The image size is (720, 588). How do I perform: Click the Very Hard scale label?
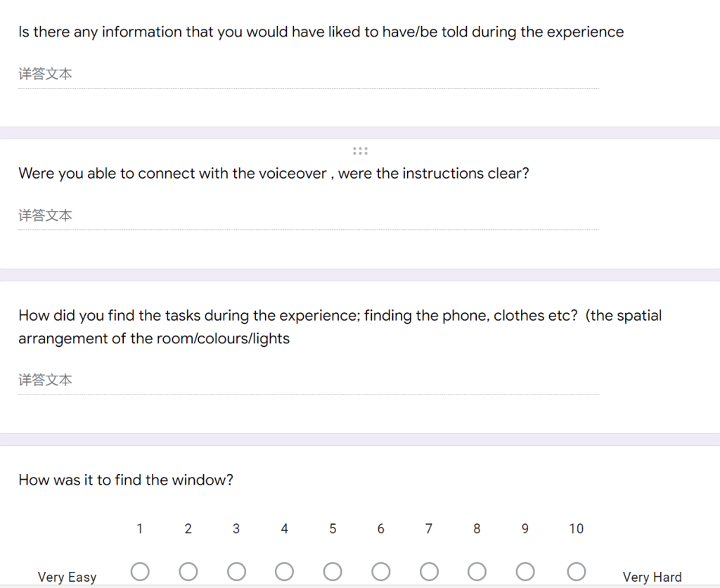click(x=652, y=577)
